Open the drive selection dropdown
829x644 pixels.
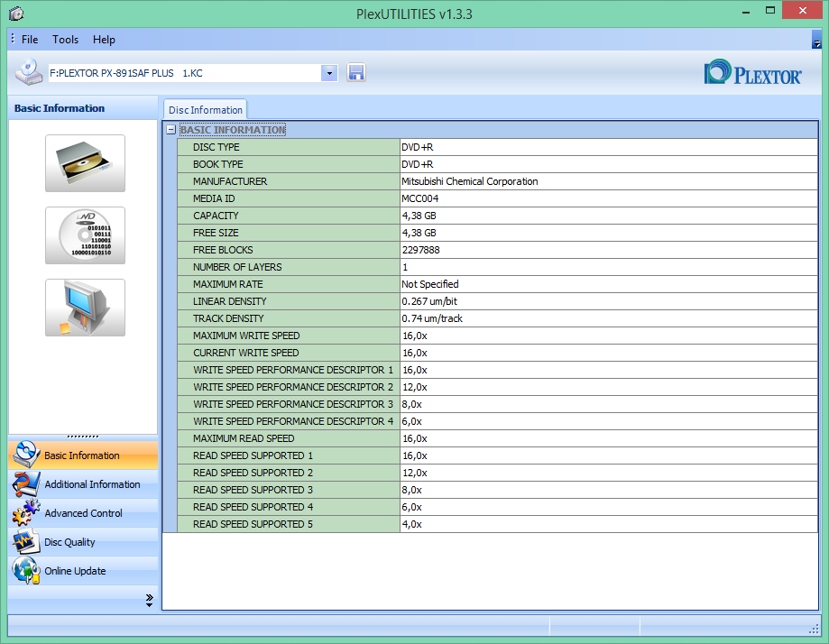point(329,73)
